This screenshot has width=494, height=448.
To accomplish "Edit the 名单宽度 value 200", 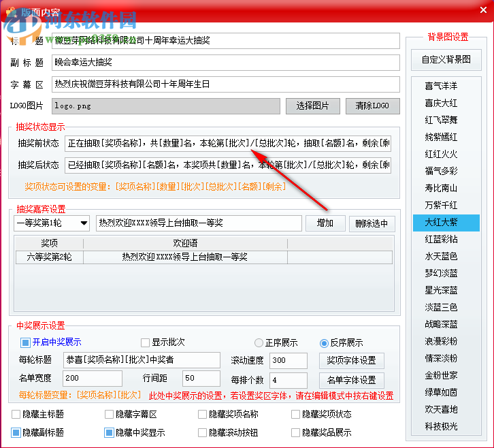I will pos(93,379).
